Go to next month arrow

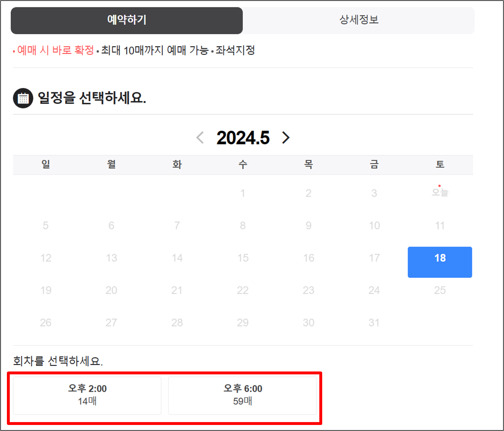pos(286,137)
